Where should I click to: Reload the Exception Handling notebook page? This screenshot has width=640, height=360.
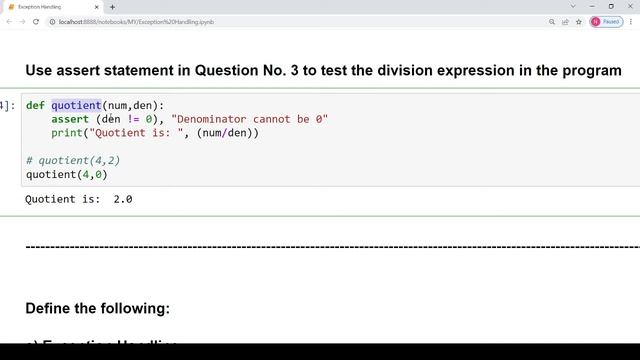point(36,22)
